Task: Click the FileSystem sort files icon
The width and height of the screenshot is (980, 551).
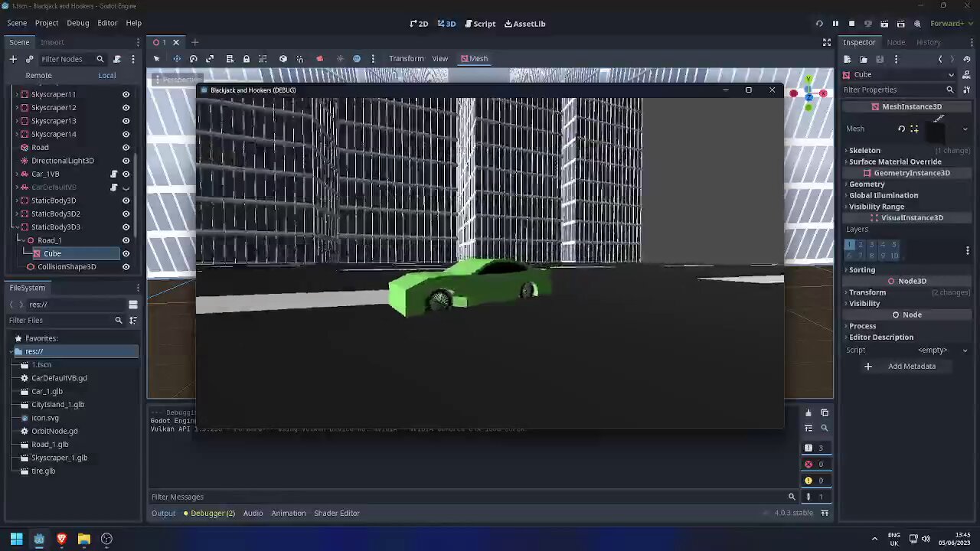Action: pyautogui.click(x=133, y=321)
